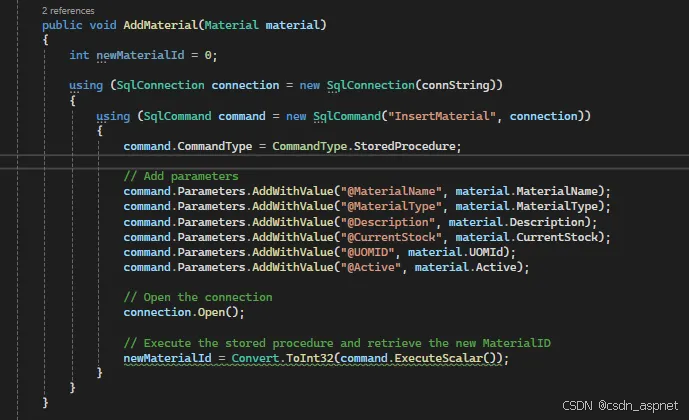Screen dimensions: 689x420
Task: Click the "@UOMID" parameter string
Action: [x=368, y=252]
